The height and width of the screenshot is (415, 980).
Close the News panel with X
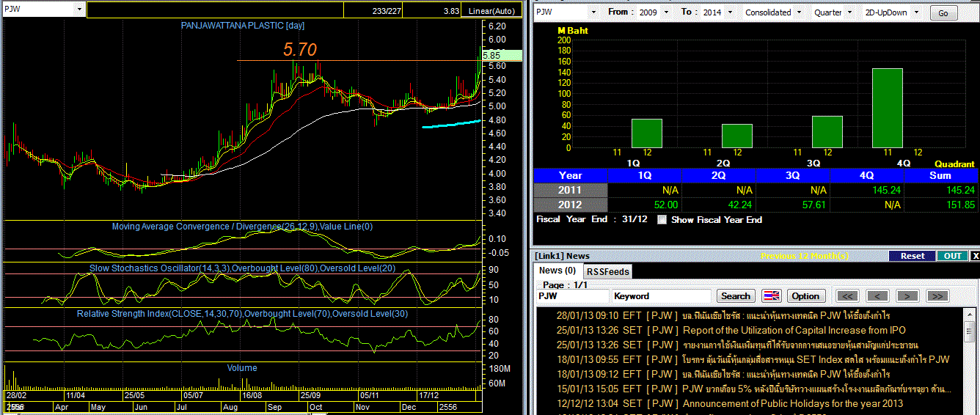tap(975, 256)
